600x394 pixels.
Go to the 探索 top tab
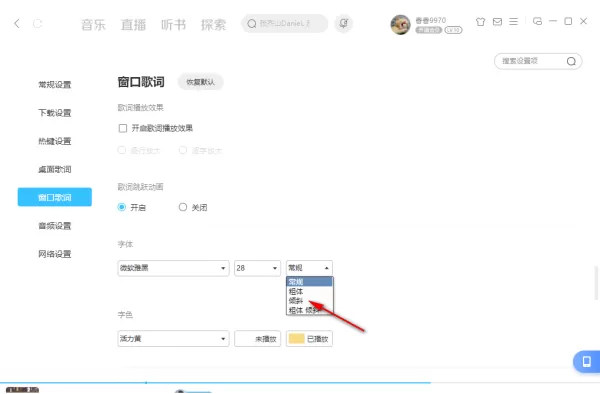click(x=214, y=24)
